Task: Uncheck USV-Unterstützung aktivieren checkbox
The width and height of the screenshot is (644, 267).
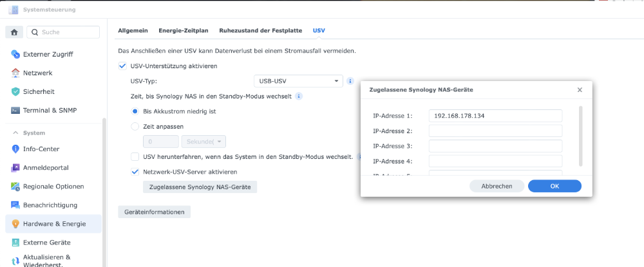Action: pos(123,66)
